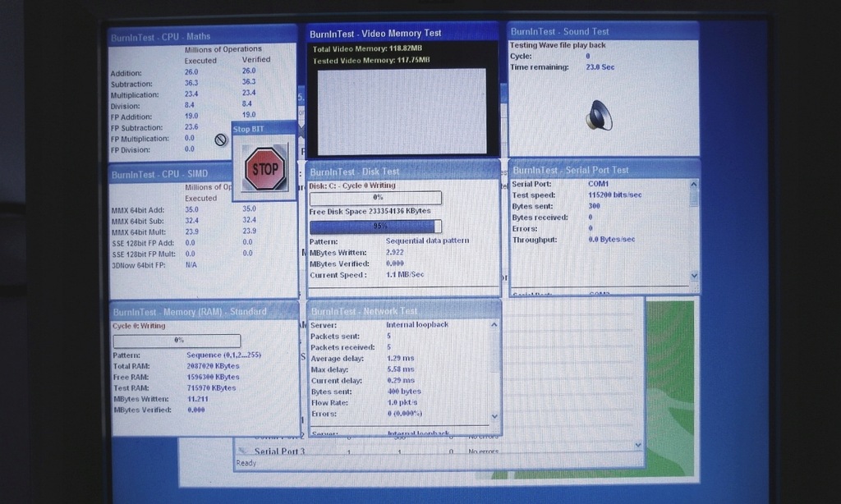This screenshot has height=504, width=841.
Task: Click the '1.29 ms' average delay value
Action: [x=400, y=358]
